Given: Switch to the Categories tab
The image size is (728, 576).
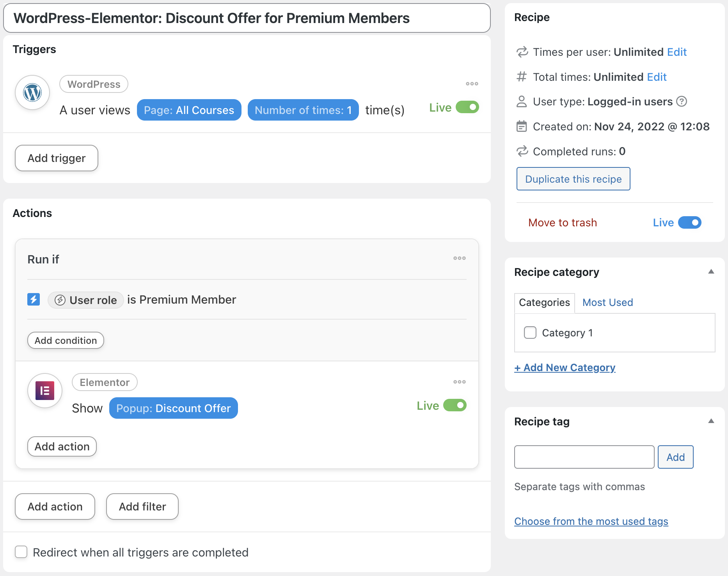Looking at the screenshot, I should click(544, 302).
